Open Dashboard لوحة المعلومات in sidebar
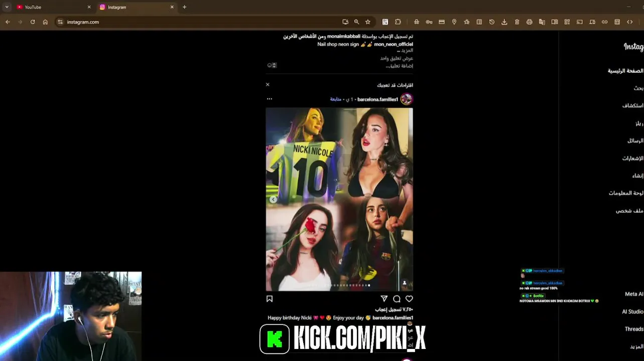The image size is (644, 361). click(626, 193)
